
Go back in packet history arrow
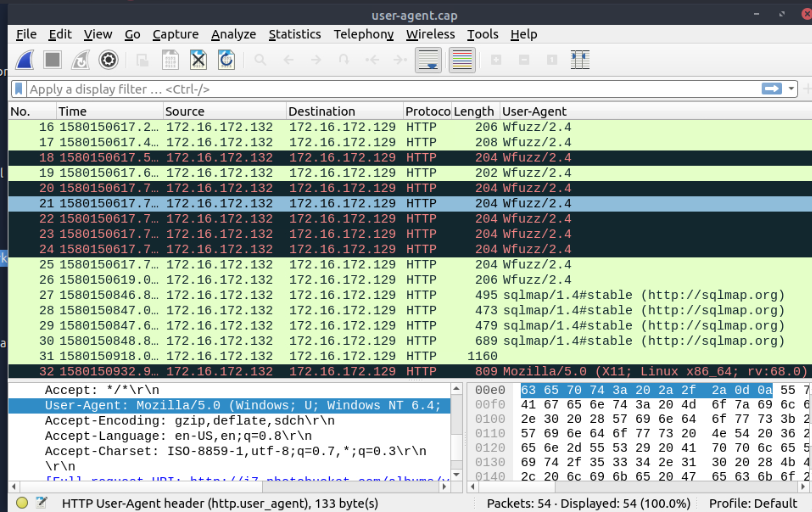click(288, 60)
